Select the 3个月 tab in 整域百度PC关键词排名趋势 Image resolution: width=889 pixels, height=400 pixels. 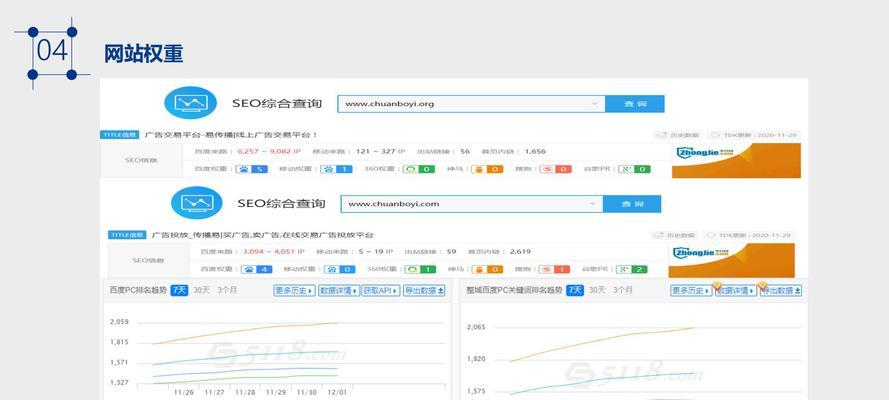(x=623, y=290)
